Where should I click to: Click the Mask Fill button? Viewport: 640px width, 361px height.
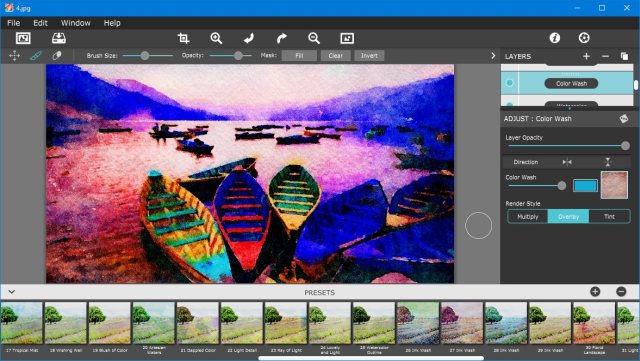[299, 56]
